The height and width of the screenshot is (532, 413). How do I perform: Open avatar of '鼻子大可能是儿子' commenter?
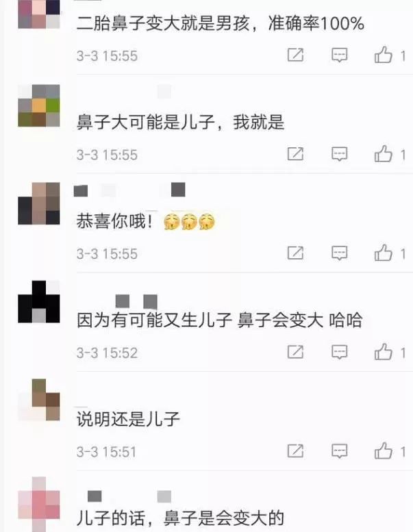(x=39, y=105)
